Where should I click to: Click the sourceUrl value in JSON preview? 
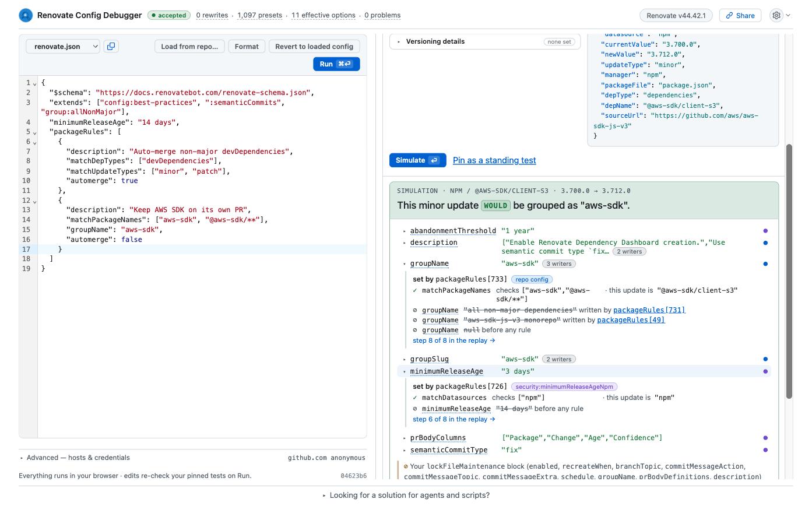click(676, 121)
